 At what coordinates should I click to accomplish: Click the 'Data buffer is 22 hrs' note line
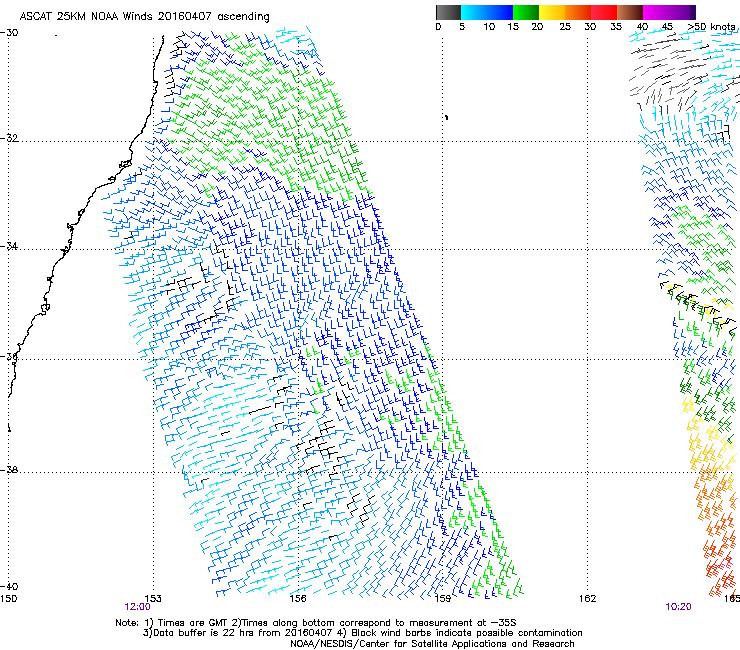pos(362,633)
